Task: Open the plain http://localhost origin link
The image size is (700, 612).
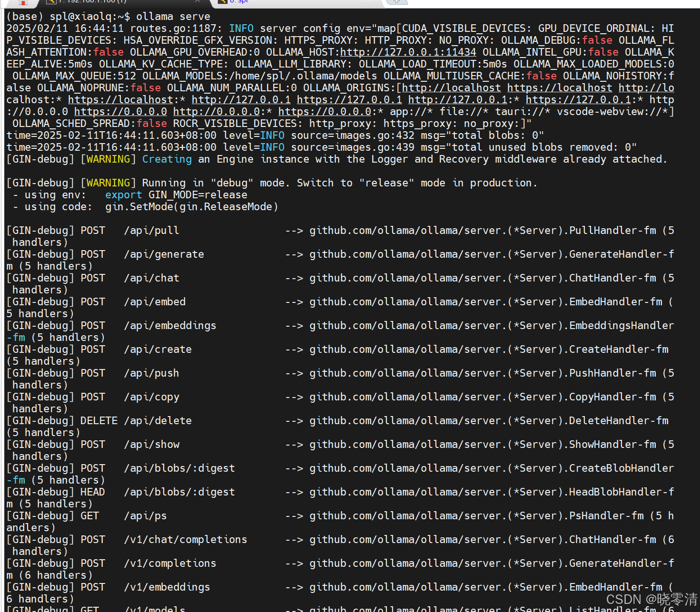Action: point(452,88)
